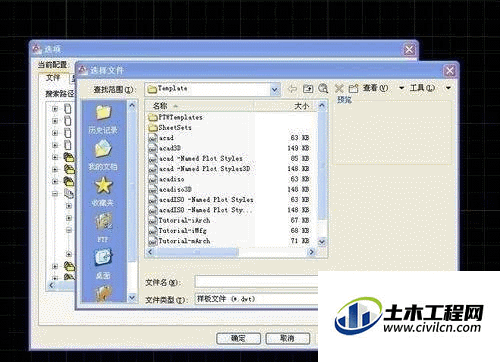The image size is (500, 362).
Task: Open the 历史记录 (History) places shortcut
Action: tap(103, 120)
